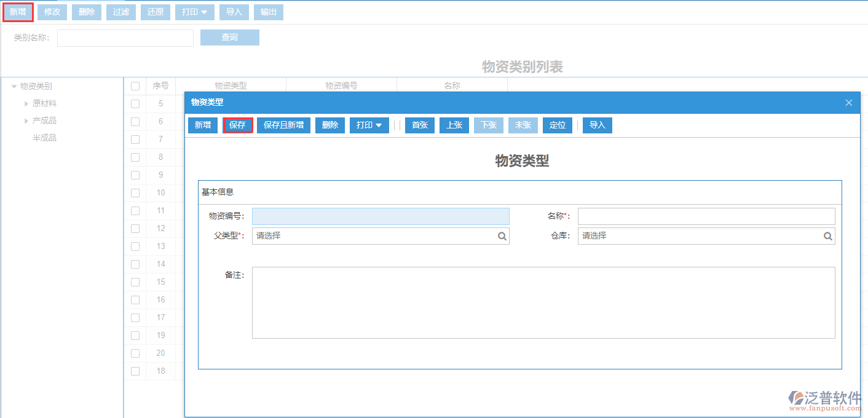The height and width of the screenshot is (418, 868).
Task: Go to 下张 next record
Action: click(x=489, y=125)
